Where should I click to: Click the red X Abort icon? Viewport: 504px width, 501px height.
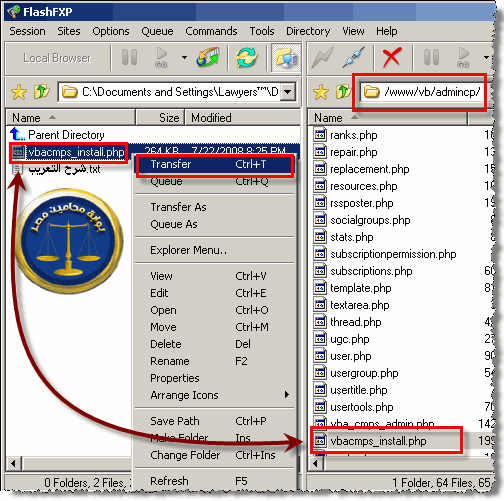tap(392, 58)
